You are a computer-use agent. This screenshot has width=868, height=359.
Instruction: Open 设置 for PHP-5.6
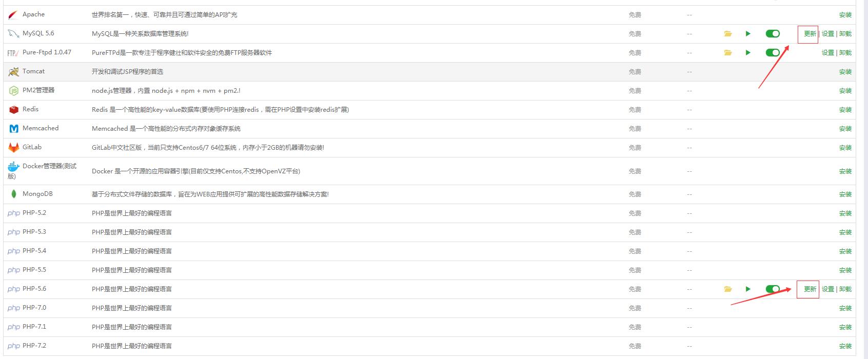(827, 289)
